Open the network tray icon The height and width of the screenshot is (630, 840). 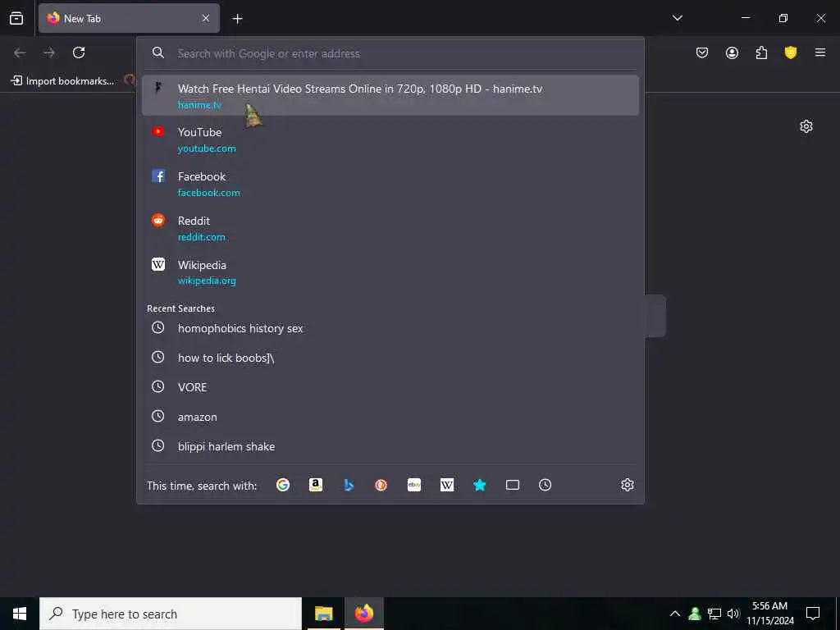pos(714,614)
